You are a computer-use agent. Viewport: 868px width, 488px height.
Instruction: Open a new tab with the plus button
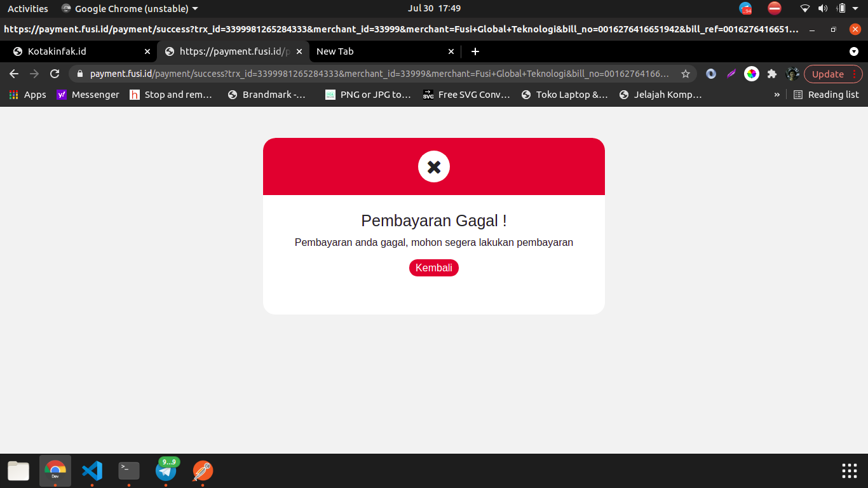coord(475,51)
